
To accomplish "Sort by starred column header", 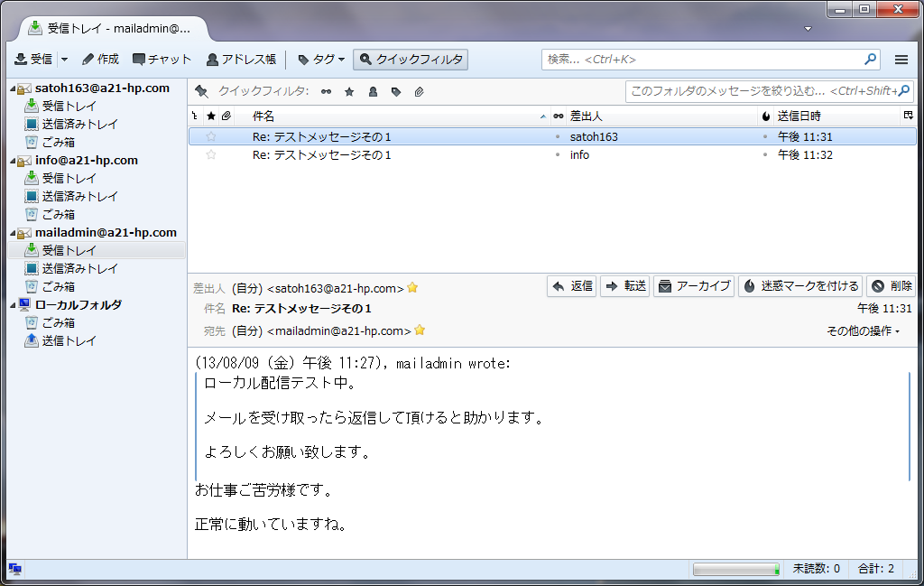I will pyautogui.click(x=211, y=116).
